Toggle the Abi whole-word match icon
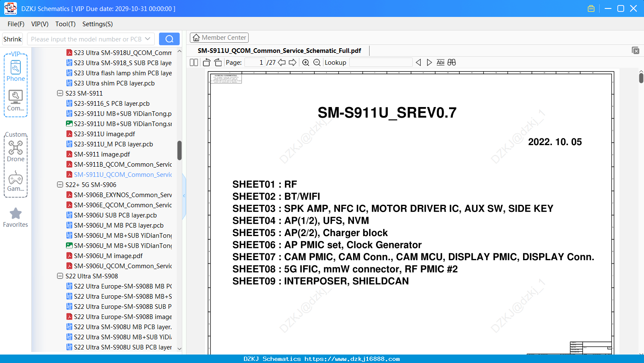This screenshot has height=363, width=644. coord(440,63)
